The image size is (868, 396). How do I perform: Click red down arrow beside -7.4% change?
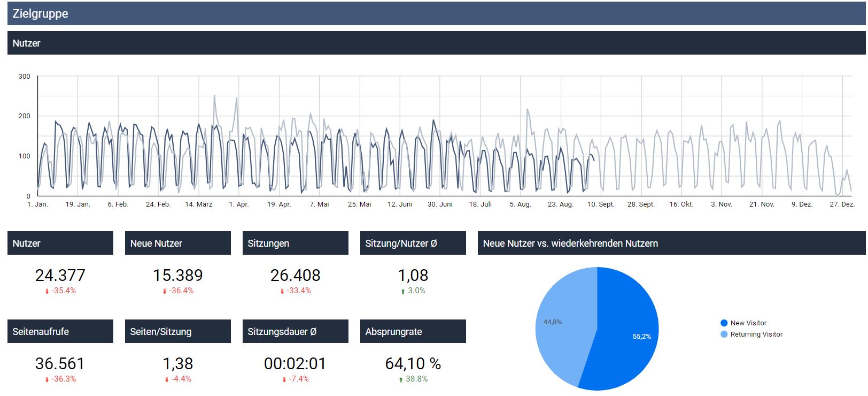coord(284,379)
